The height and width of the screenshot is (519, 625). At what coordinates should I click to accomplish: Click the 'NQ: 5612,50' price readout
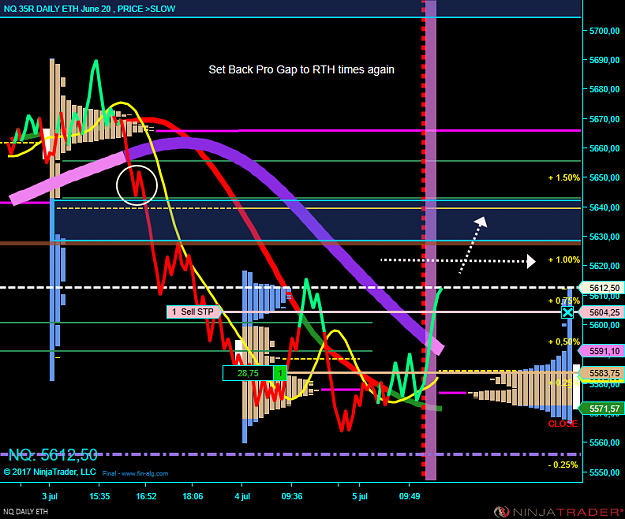(x=53, y=455)
